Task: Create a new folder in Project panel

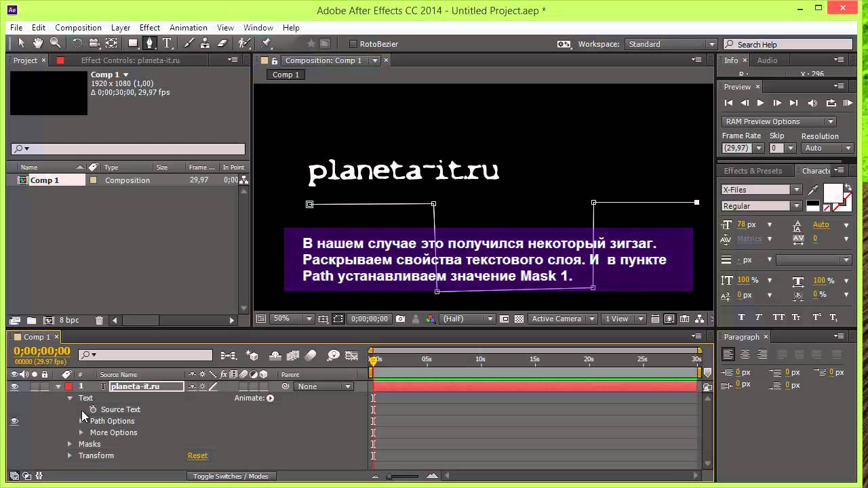Action: [x=31, y=320]
